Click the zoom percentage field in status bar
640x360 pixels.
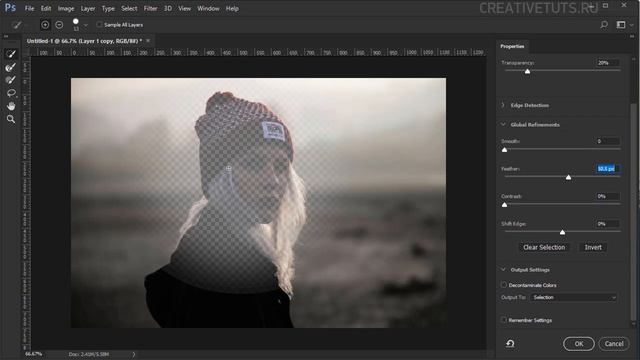coord(33,354)
